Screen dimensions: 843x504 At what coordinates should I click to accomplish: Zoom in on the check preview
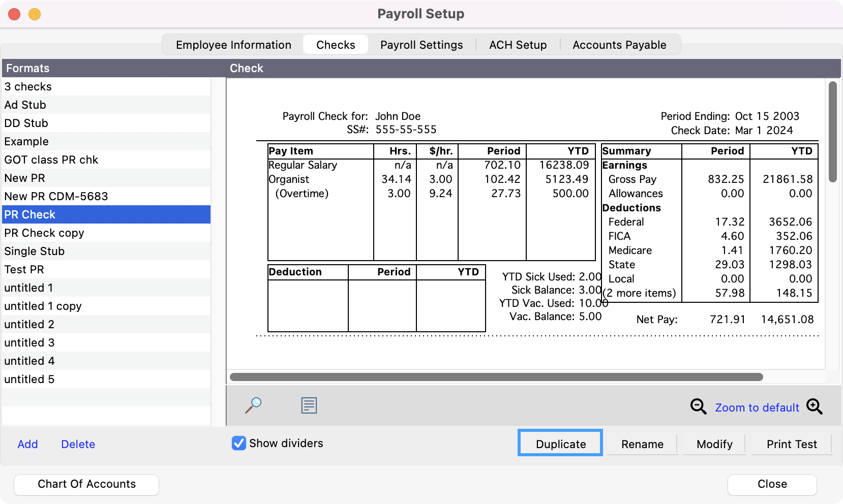[815, 406]
